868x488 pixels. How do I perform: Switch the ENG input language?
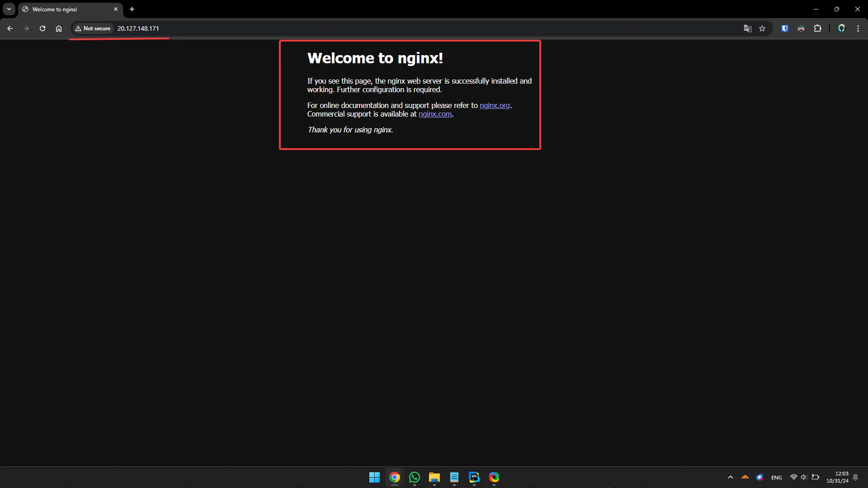[777, 478]
